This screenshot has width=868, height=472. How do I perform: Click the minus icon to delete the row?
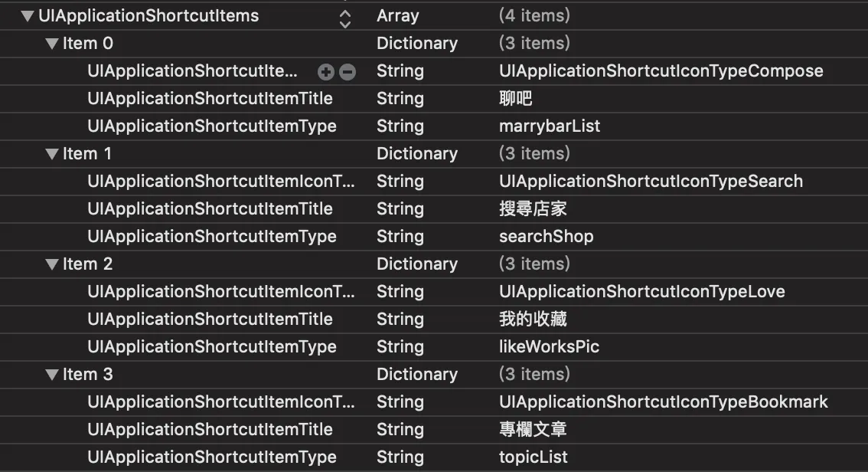click(346, 70)
